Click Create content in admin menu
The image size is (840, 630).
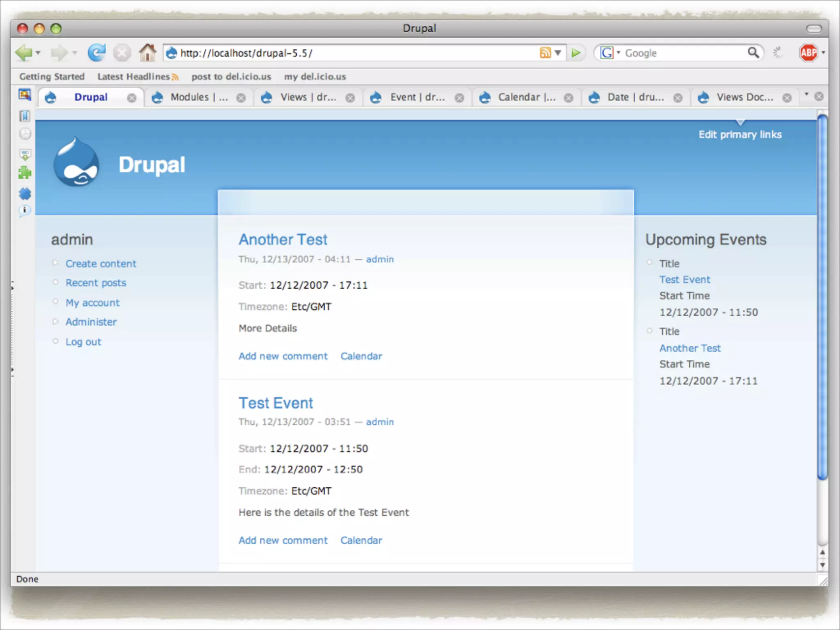pyautogui.click(x=101, y=264)
